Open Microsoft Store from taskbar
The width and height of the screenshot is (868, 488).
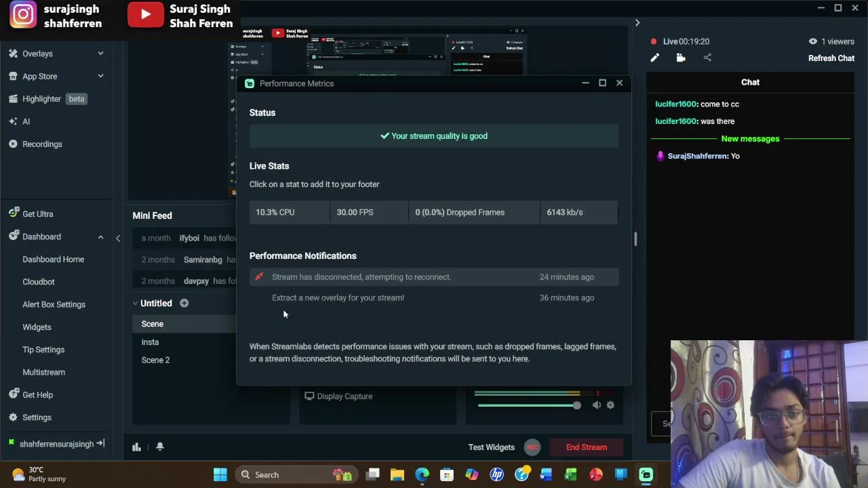point(447,474)
